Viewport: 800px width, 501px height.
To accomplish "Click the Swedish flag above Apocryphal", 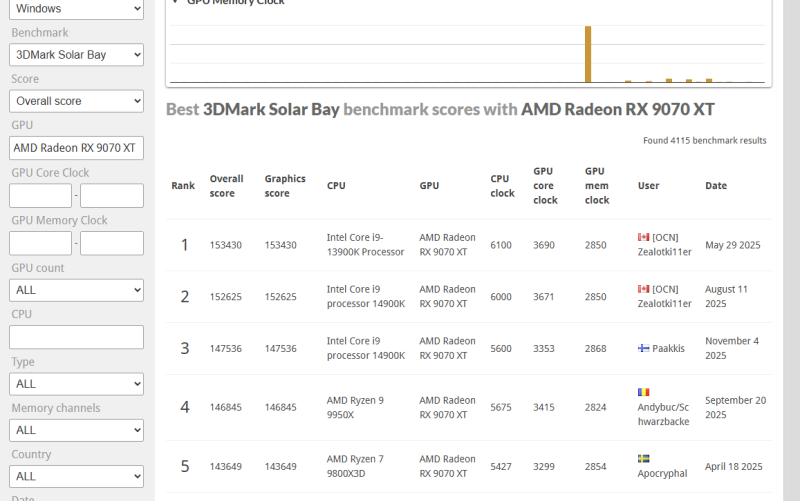I will pos(643,458).
